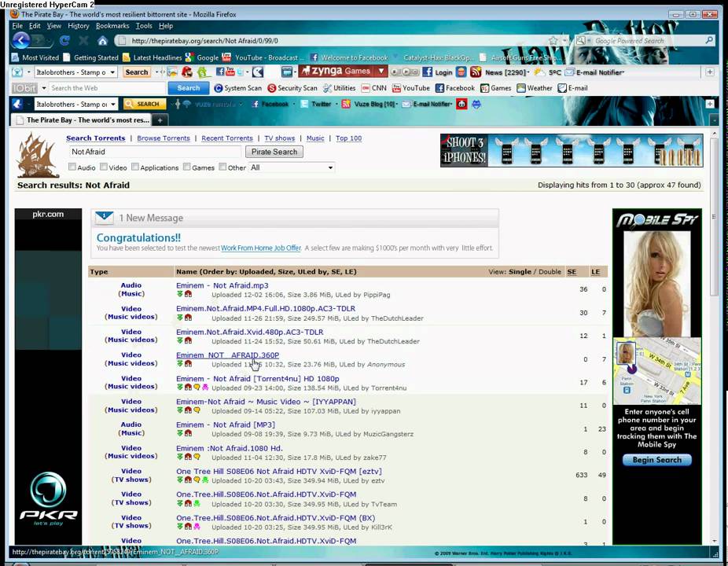Screen dimensions: 728x566
Task: Open the Bookmarks menu
Action: (x=112, y=26)
